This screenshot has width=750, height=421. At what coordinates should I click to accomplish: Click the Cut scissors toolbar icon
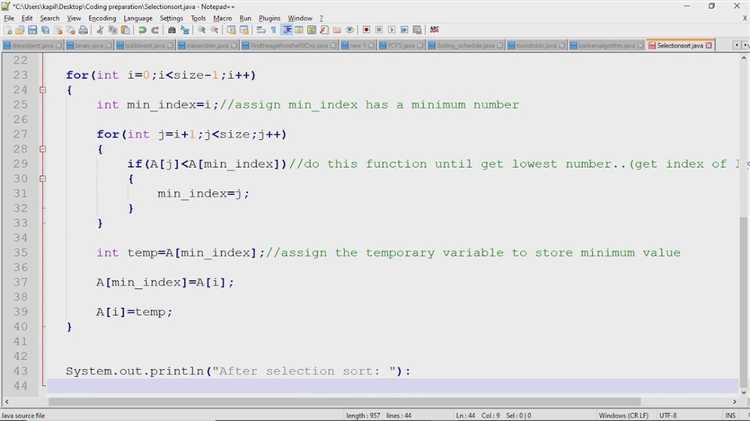[100, 30]
